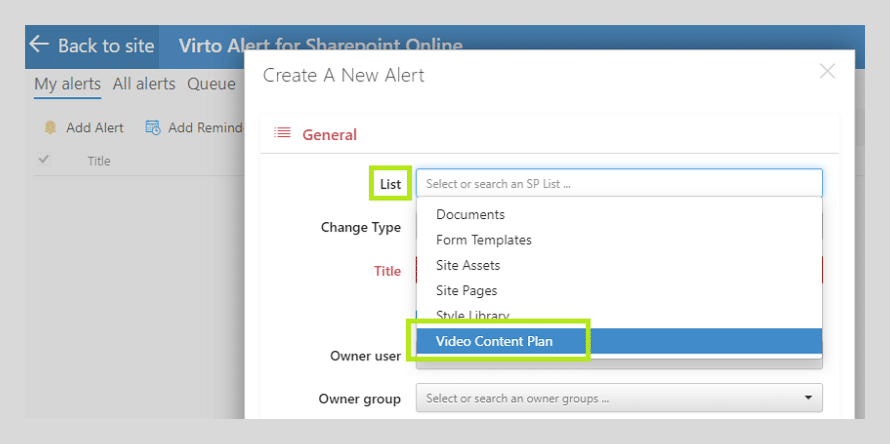Click the Add Alert bell icon
This screenshot has width=890, height=444.
(x=51, y=128)
